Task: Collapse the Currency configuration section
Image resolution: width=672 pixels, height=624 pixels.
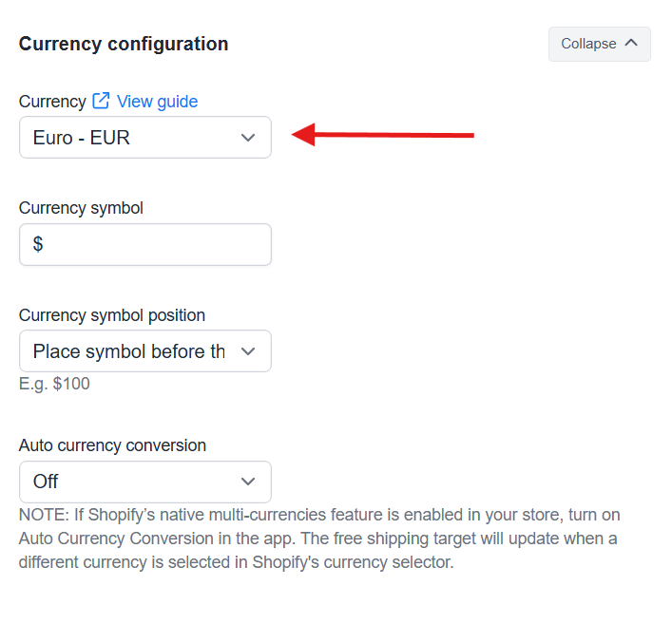Action: (x=599, y=44)
